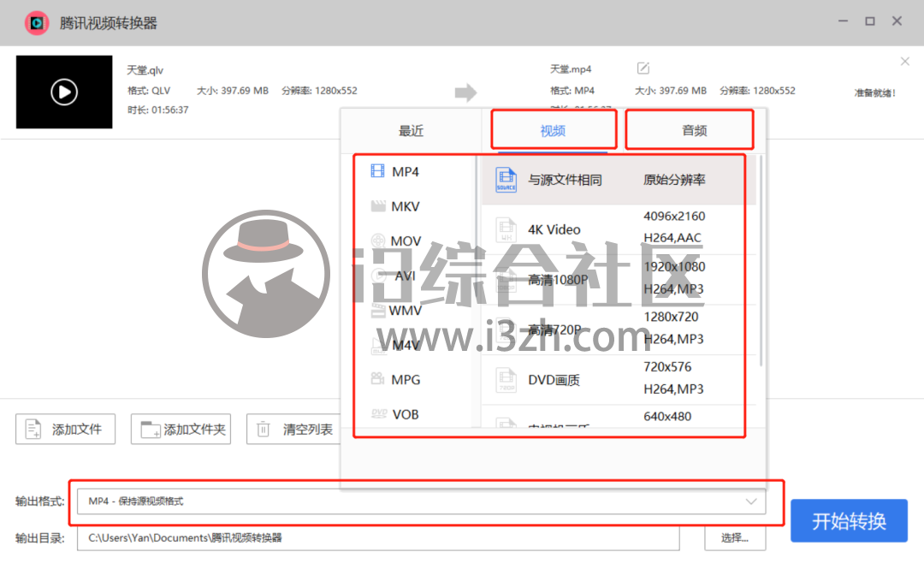Click the 腾讯视频转换器 app logo
Screen dimensions: 924x570
[x=37, y=23]
